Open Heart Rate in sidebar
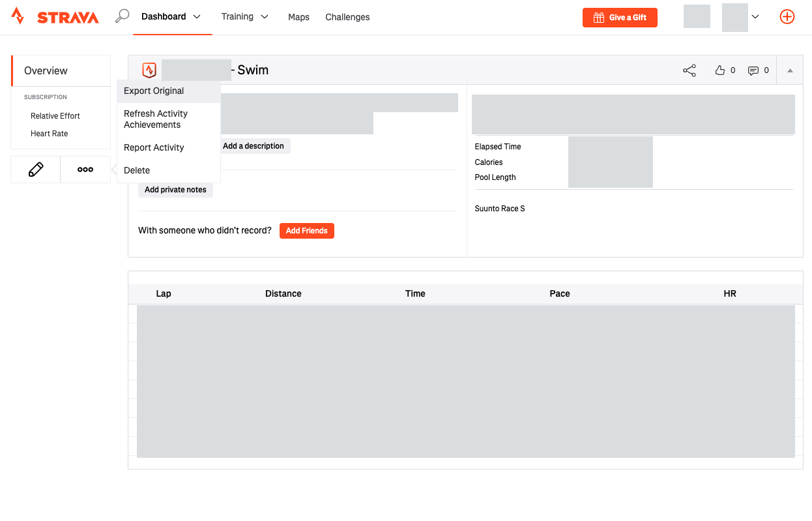Image resolution: width=812 pixels, height=521 pixels. 49,134
